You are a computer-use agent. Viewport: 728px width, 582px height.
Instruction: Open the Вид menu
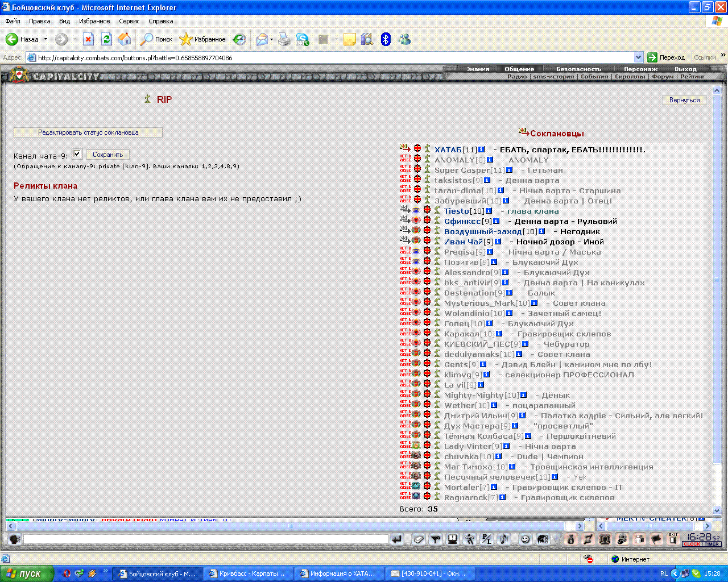[64, 21]
